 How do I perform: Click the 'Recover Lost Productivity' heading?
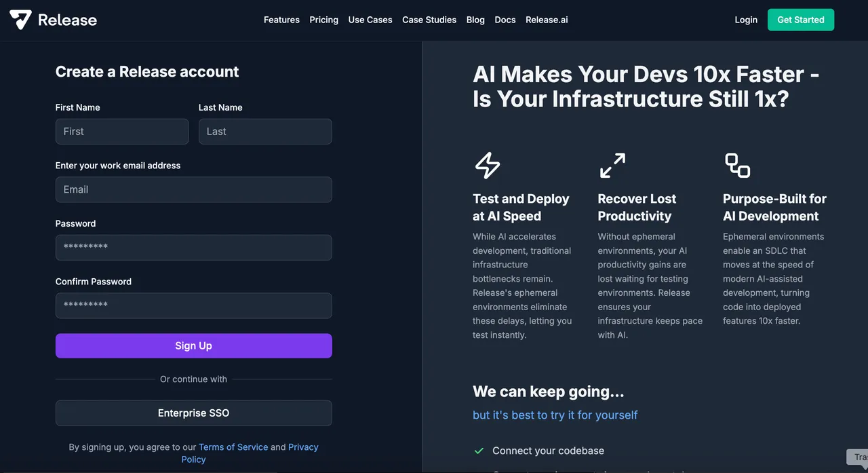(637, 208)
